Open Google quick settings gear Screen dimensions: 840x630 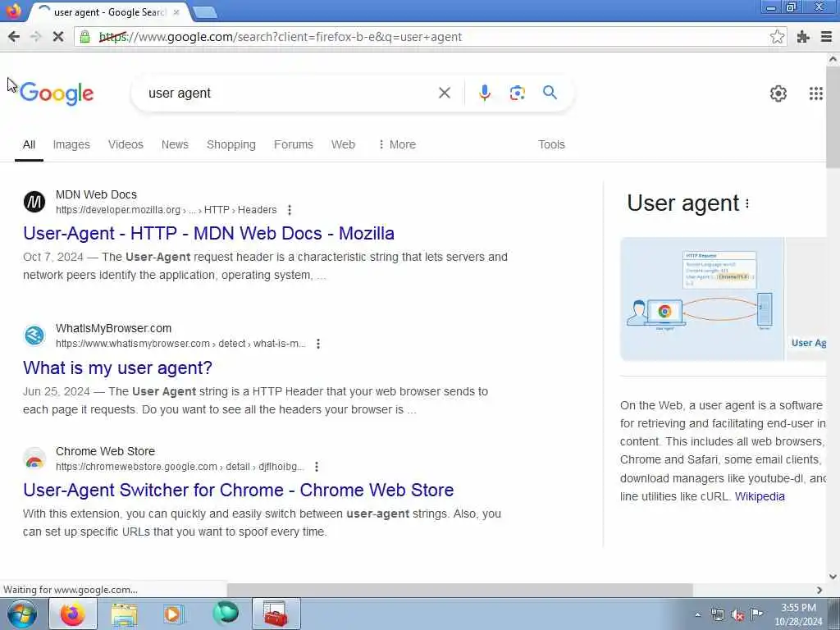tap(778, 94)
